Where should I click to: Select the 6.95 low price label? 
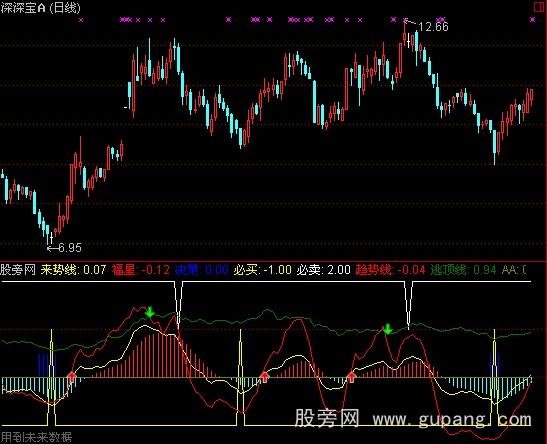(x=70, y=248)
